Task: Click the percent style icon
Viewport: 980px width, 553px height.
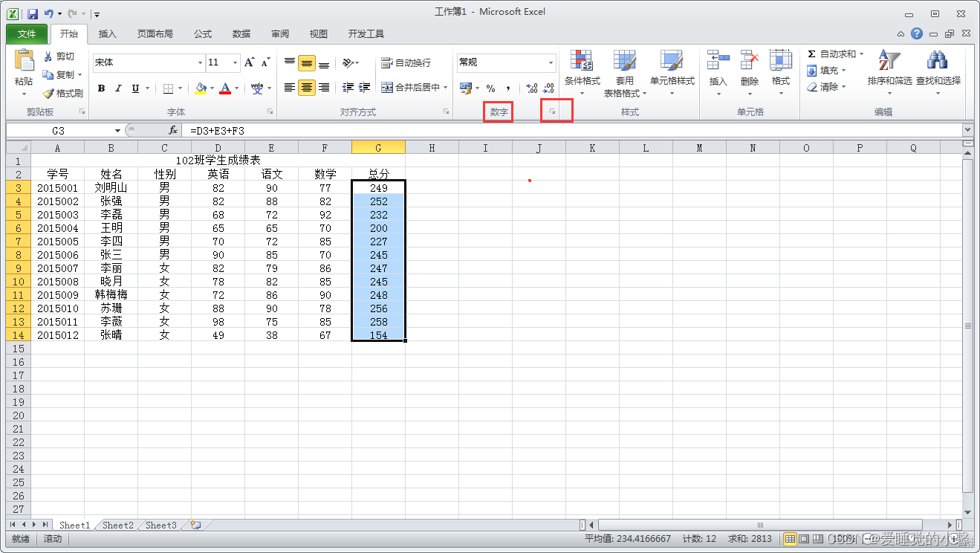Action: point(490,88)
